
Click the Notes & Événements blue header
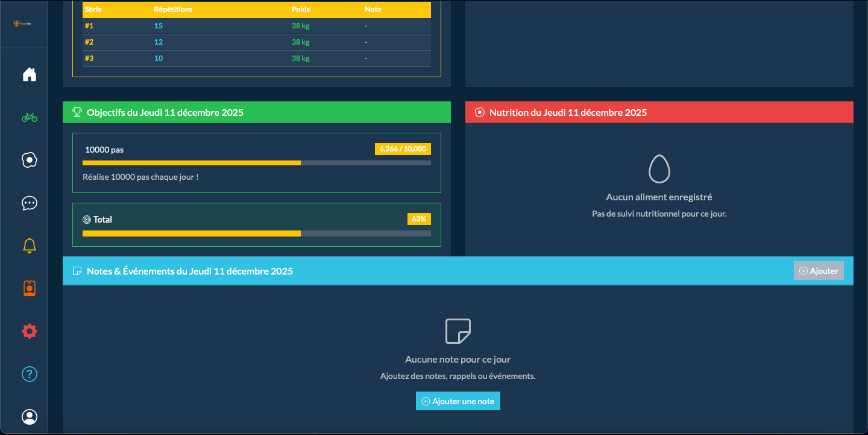(422, 271)
